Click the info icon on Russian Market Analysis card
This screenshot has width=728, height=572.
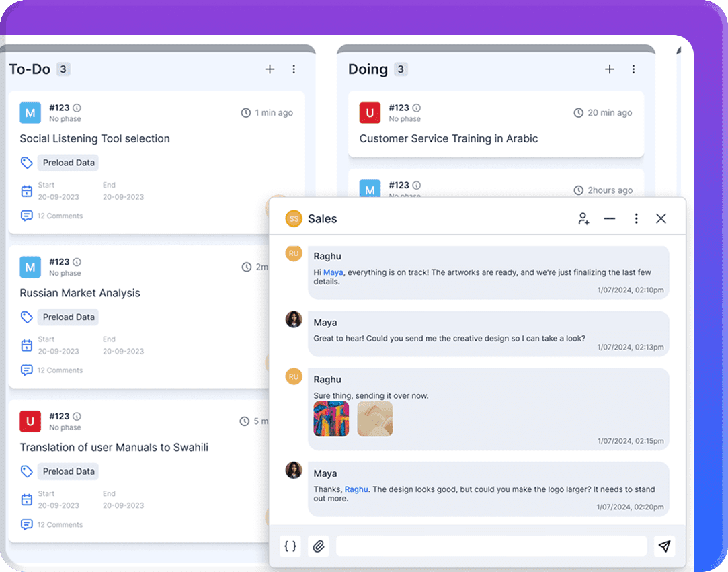pos(77,262)
